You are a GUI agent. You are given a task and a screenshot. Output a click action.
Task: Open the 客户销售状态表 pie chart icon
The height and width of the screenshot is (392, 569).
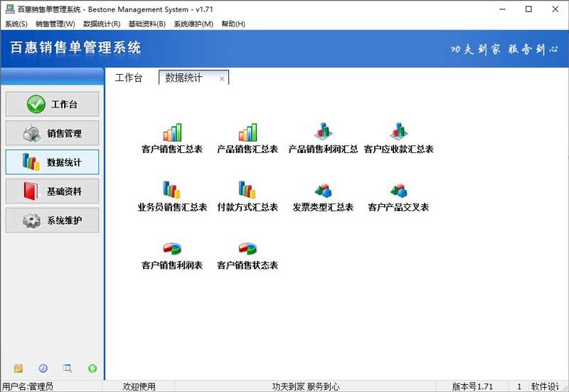pyautogui.click(x=248, y=248)
